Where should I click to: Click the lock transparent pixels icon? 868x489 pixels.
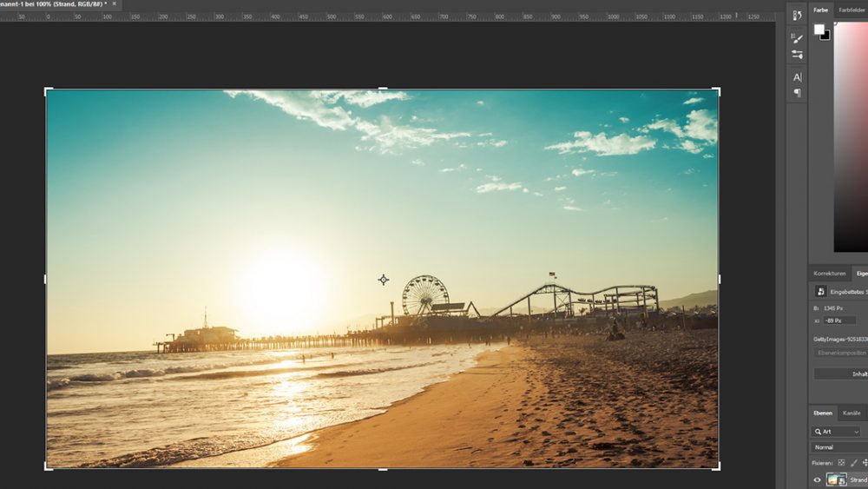pos(841,462)
